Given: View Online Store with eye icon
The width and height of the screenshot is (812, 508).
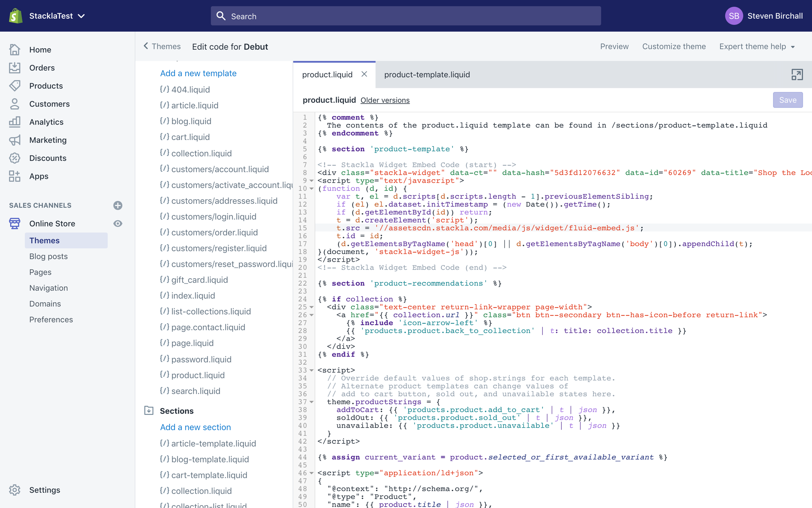Looking at the screenshot, I should pos(118,224).
